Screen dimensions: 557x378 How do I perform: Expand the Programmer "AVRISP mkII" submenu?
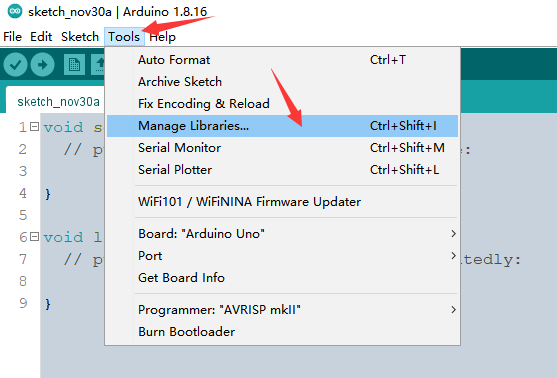[282, 310]
